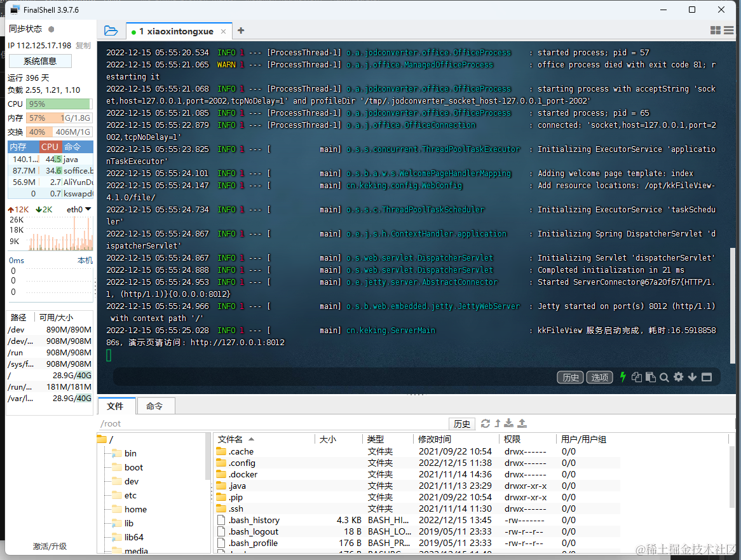Open terminal 历史 history button

[x=571, y=377]
